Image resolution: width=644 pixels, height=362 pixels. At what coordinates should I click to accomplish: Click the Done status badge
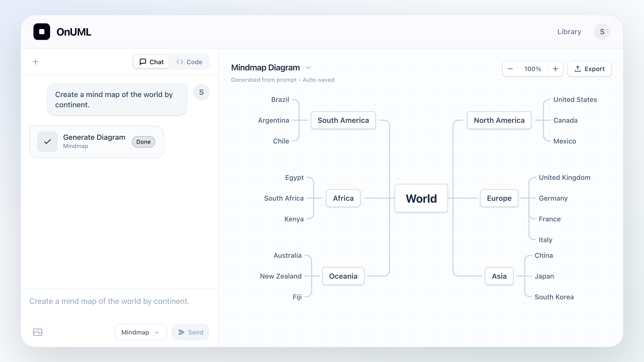[x=144, y=142]
